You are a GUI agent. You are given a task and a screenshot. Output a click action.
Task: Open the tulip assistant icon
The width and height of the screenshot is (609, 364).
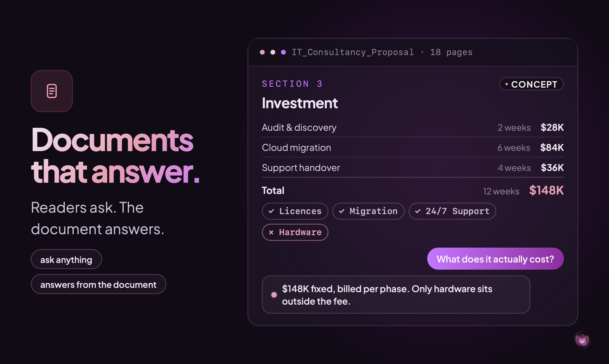pos(582,340)
